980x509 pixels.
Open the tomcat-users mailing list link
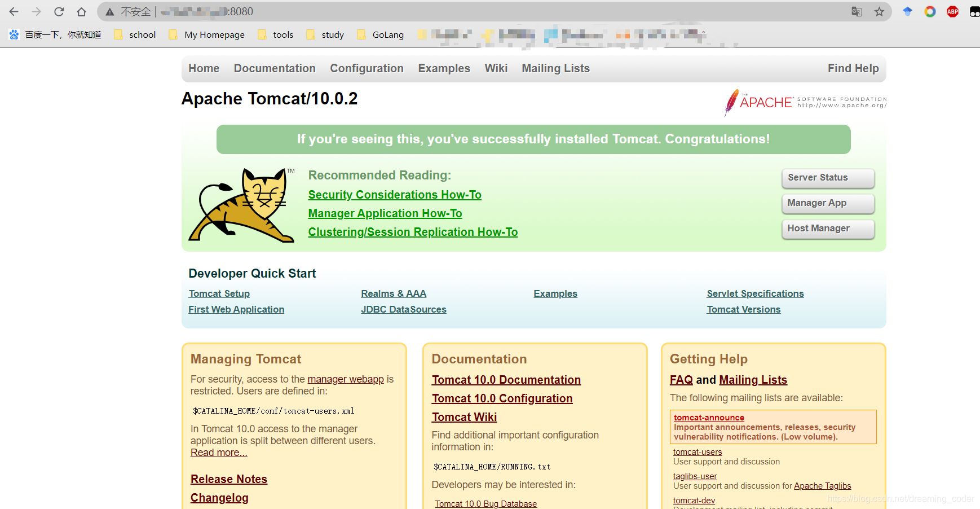(698, 452)
